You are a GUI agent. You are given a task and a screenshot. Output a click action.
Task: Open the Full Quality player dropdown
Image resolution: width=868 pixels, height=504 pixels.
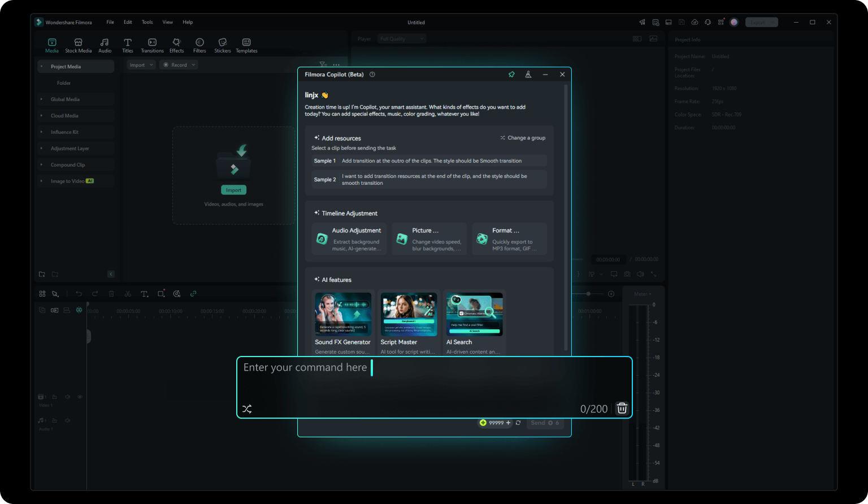tap(402, 39)
